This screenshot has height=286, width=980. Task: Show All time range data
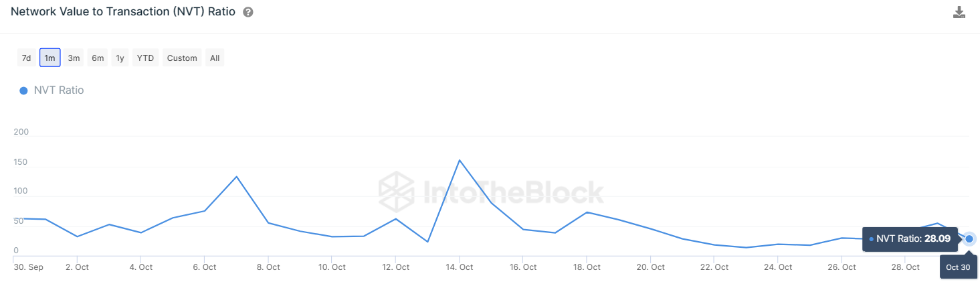pyautogui.click(x=215, y=58)
